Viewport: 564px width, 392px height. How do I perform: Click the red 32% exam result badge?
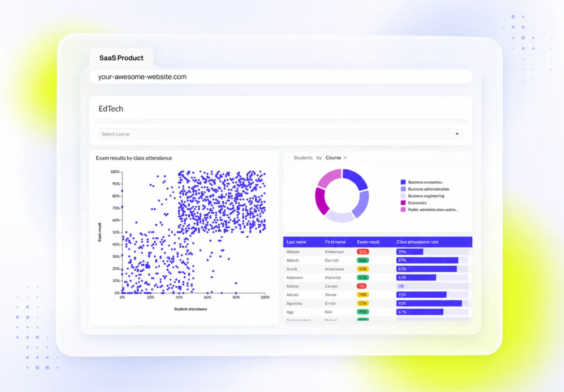(x=363, y=252)
